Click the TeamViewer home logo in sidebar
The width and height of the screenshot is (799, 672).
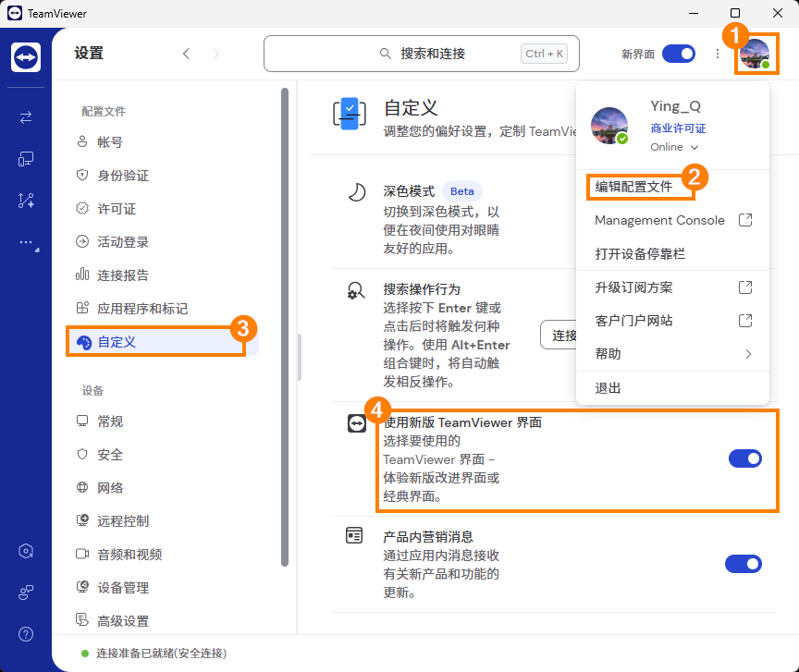[x=26, y=57]
